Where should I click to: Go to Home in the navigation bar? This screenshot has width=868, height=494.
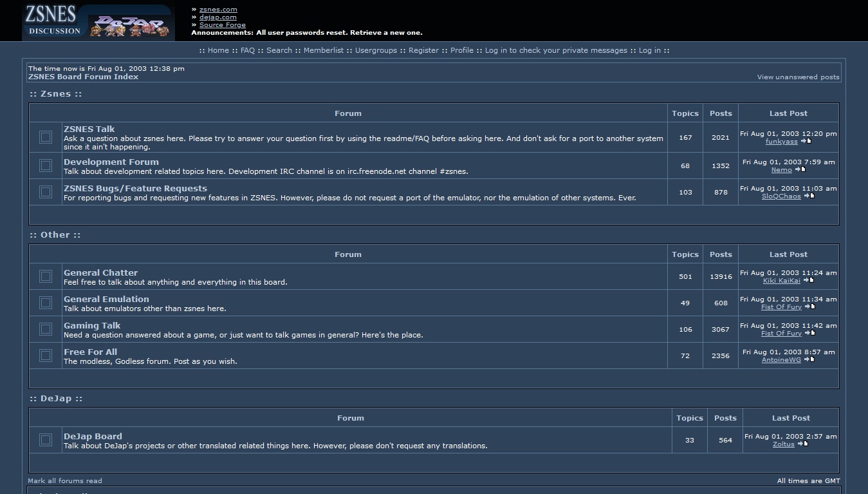click(218, 50)
